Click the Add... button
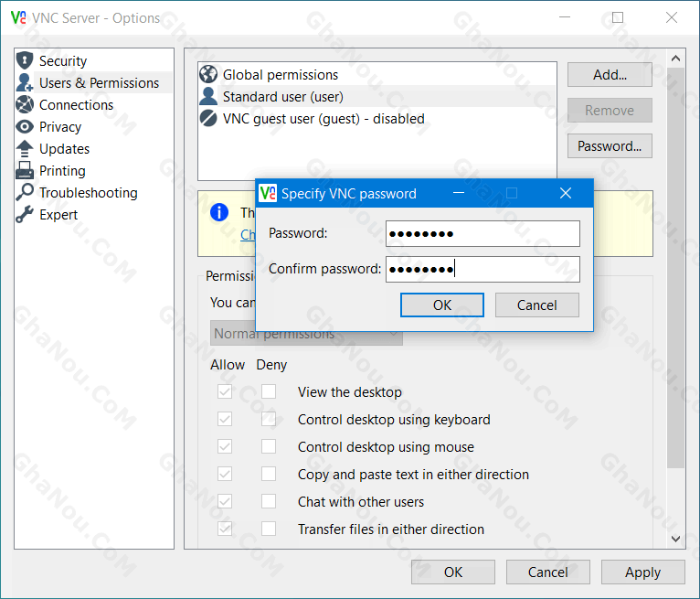The width and height of the screenshot is (700, 599). pos(610,75)
